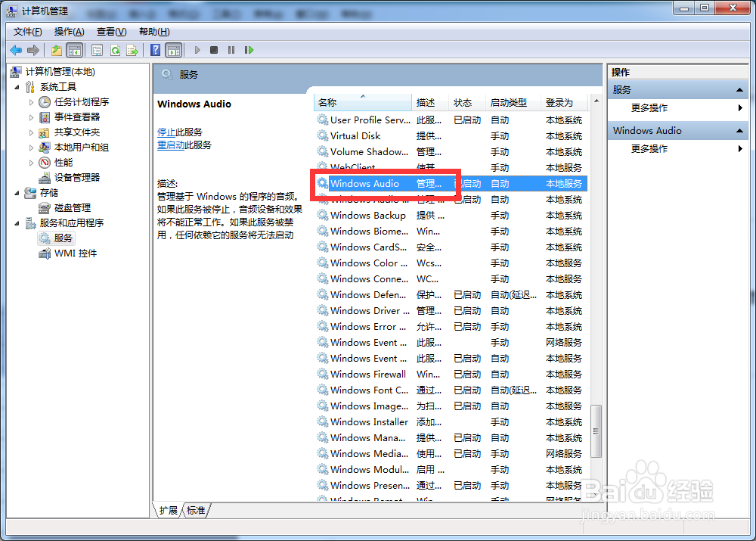The height and width of the screenshot is (541, 756).
Task: Sort services by 状态 column header
Action: 466,102
